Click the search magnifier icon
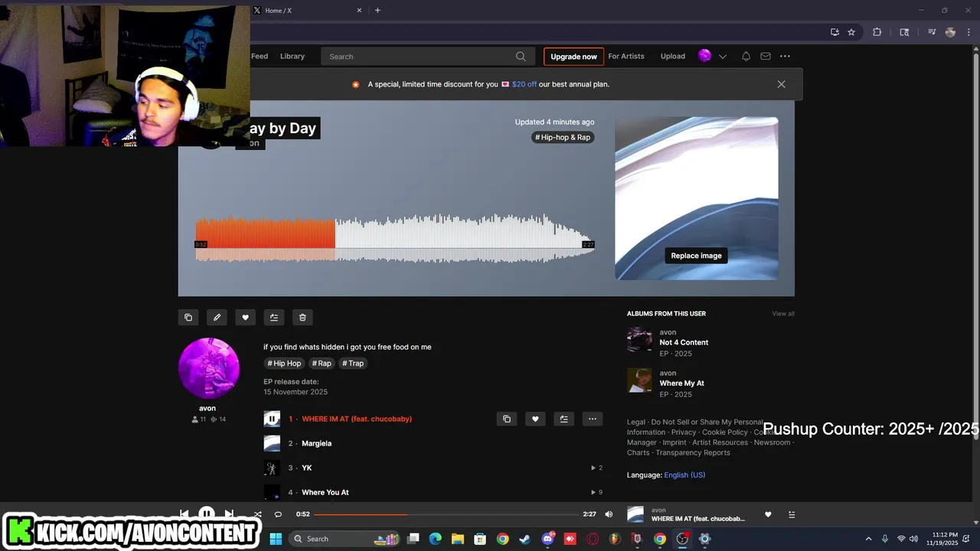This screenshot has width=980, height=551. 521,57
